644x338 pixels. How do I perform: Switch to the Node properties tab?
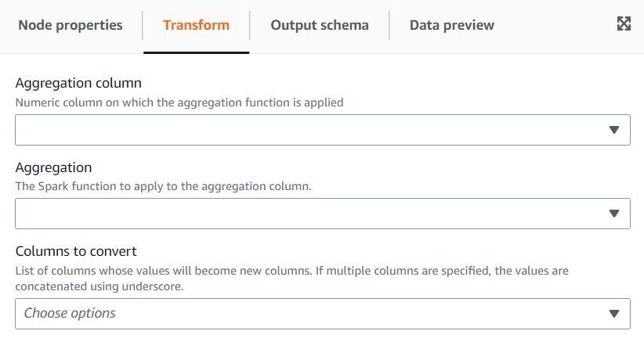[x=71, y=25]
